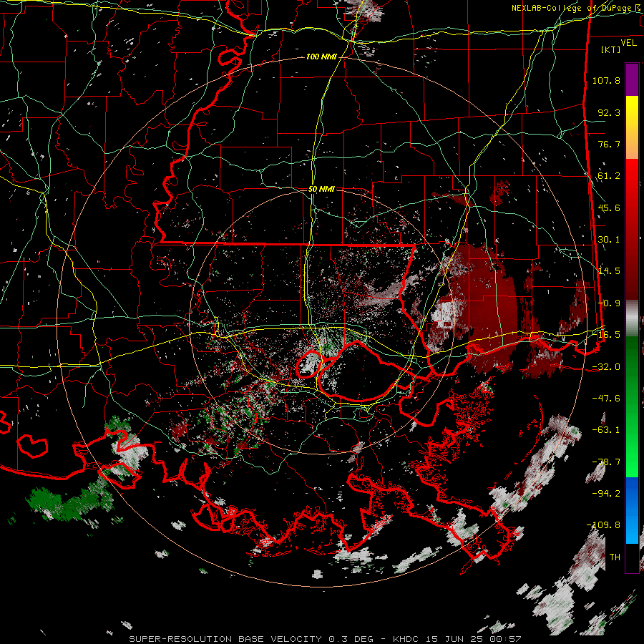Select the 92.3 legend value

(609, 112)
